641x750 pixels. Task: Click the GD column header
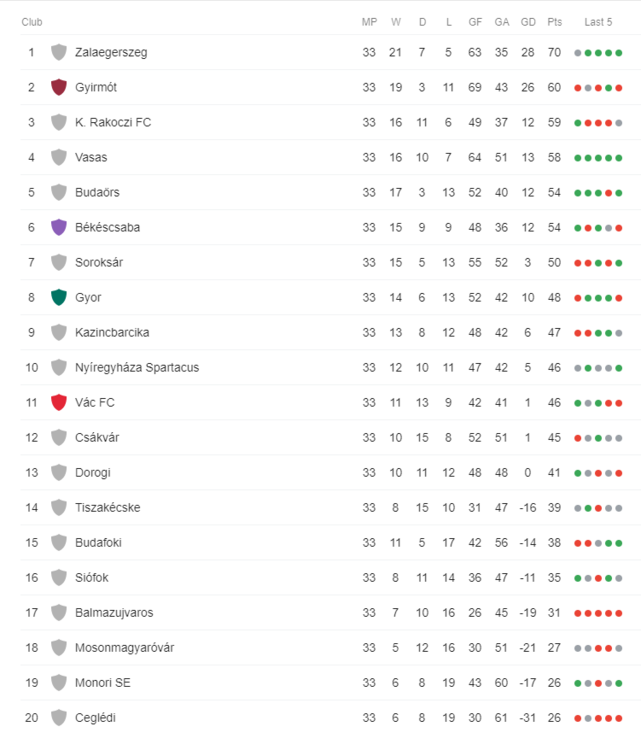528,21
